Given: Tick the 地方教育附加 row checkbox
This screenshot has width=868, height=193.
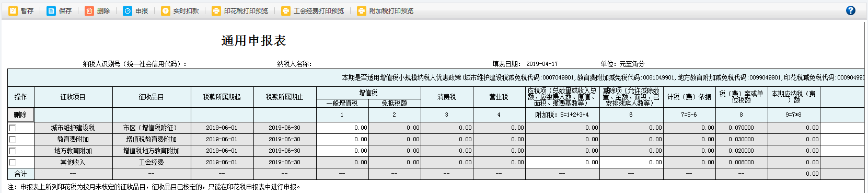Looking at the screenshot, I should [13, 151].
